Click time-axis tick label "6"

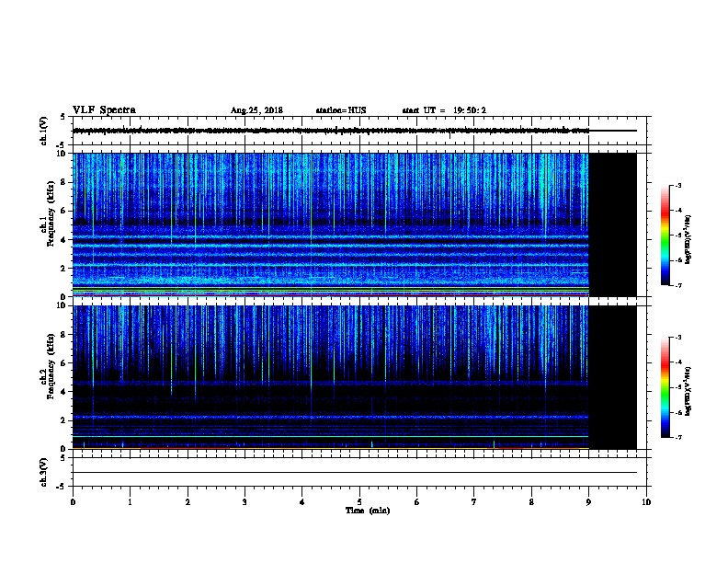[417, 502]
